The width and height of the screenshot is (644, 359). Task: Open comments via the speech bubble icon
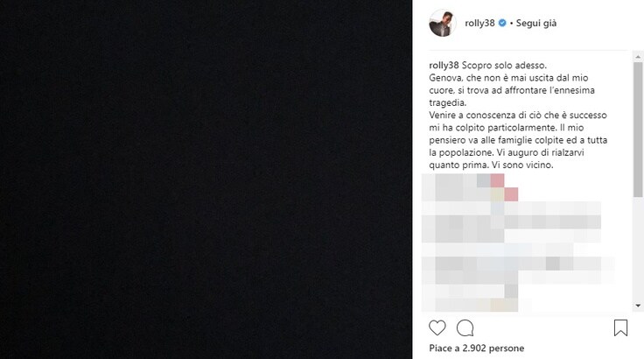pos(465,327)
